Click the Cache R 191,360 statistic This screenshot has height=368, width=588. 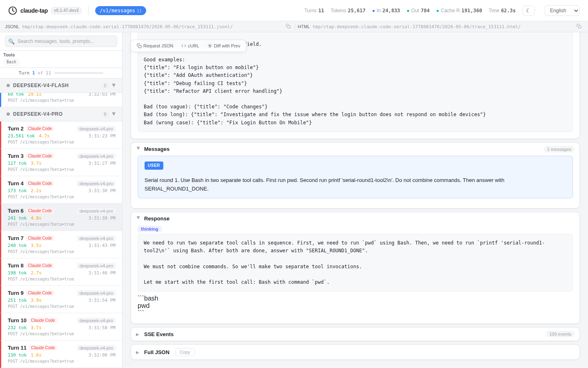click(459, 11)
